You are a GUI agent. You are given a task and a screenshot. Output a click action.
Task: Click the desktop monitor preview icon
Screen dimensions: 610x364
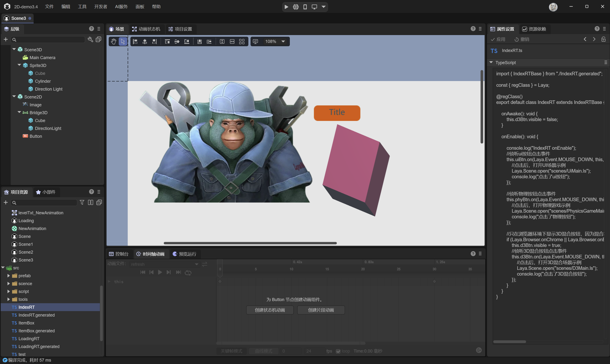click(314, 7)
